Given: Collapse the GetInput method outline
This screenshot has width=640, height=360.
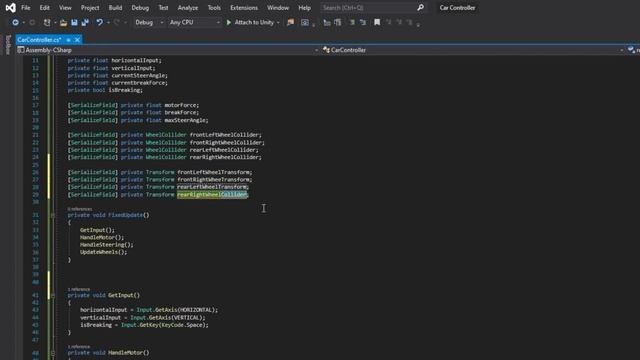Looking at the screenshot, I should pyautogui.click(x=53, y=295).
